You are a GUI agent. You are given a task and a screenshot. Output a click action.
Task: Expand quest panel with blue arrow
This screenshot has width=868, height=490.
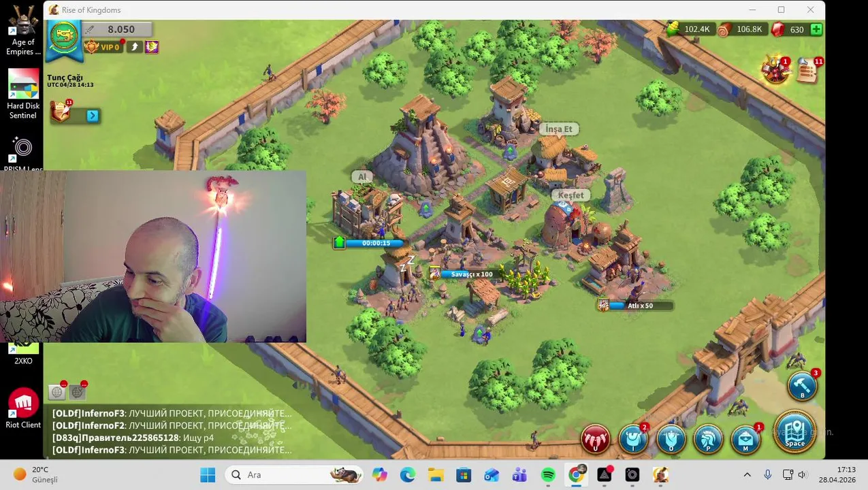(x=93, y=116)
